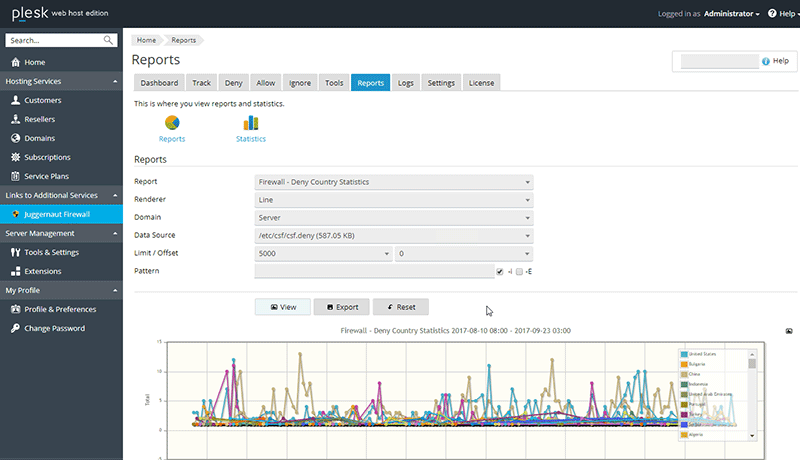
Task: Open the Offset dropdown showing 0
Action: click(464, 253)
